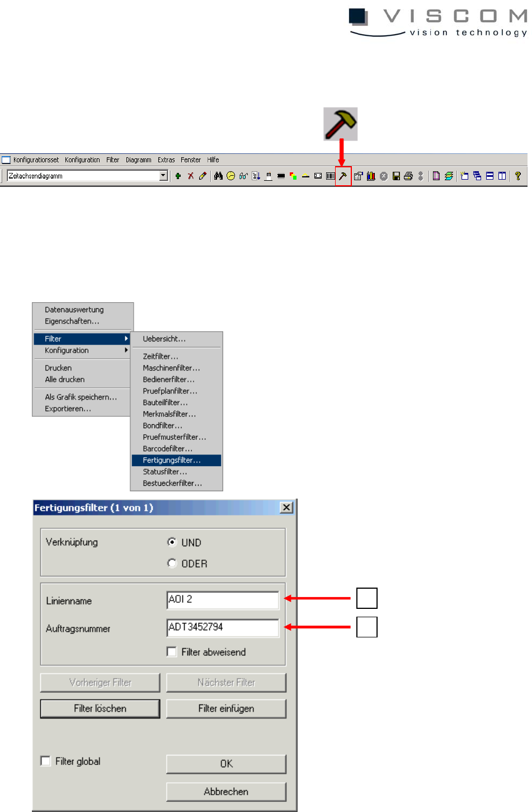Click the pencil edit icon in toolbar
This screenshot has height=812, width=532.
click(x=203, y=176)
